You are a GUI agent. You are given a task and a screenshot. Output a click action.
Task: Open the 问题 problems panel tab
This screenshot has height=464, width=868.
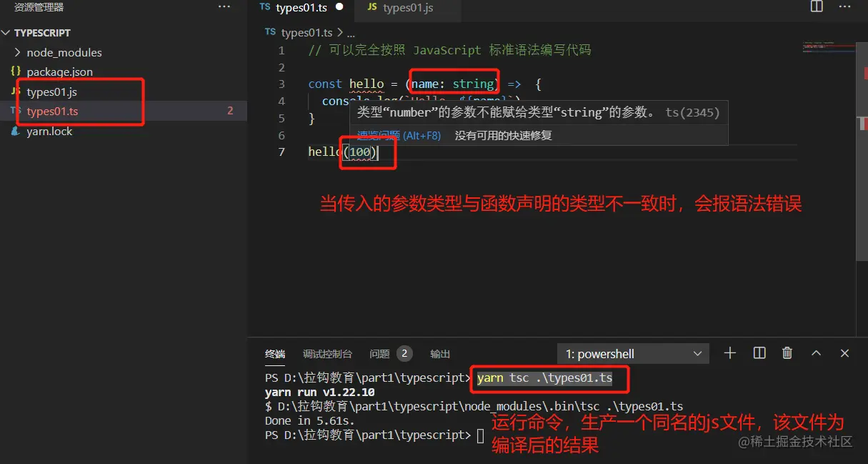[x=391, y=354]
